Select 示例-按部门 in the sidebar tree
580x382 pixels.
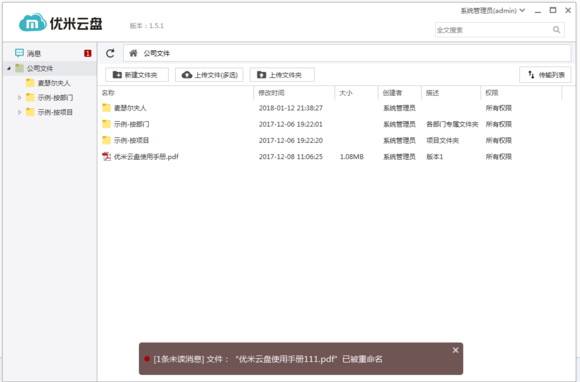[x=55, y=98]
